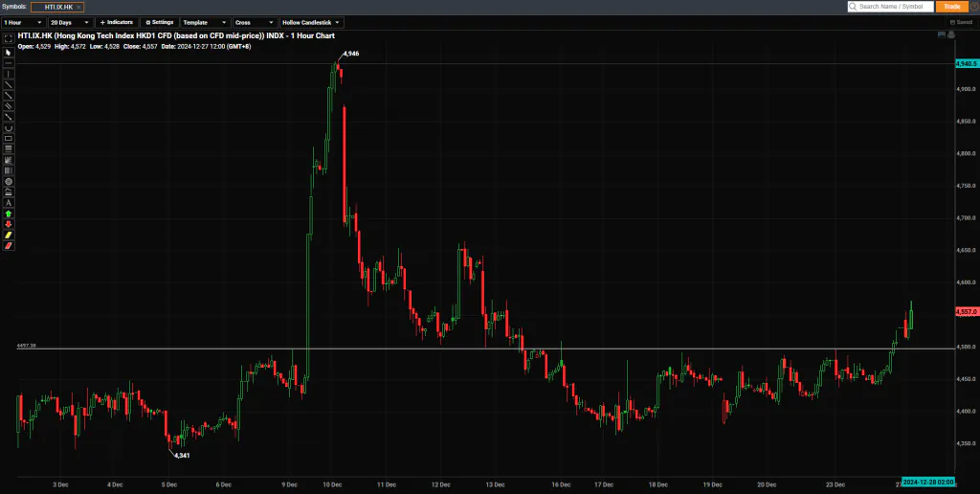The image size is (980, 494).
Task: Select the arc curve drawing tool
Action: click(9, 127)
